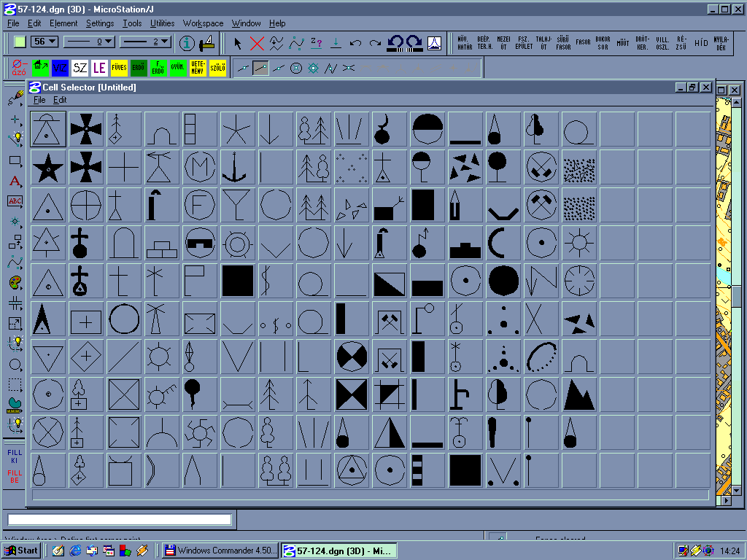This screenshot has width=747, height=560.
Task: Choose the circled letter M cell
Action: click(200, 167)
